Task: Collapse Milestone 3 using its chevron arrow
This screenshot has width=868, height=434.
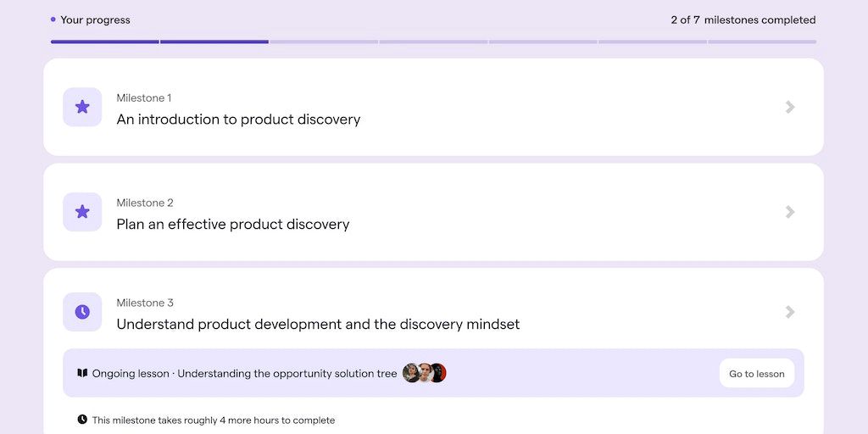Action: (790, 312)
